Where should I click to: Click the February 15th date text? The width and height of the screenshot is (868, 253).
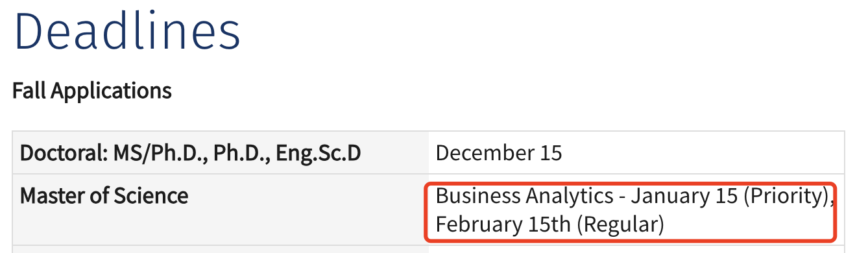point(502,224)
